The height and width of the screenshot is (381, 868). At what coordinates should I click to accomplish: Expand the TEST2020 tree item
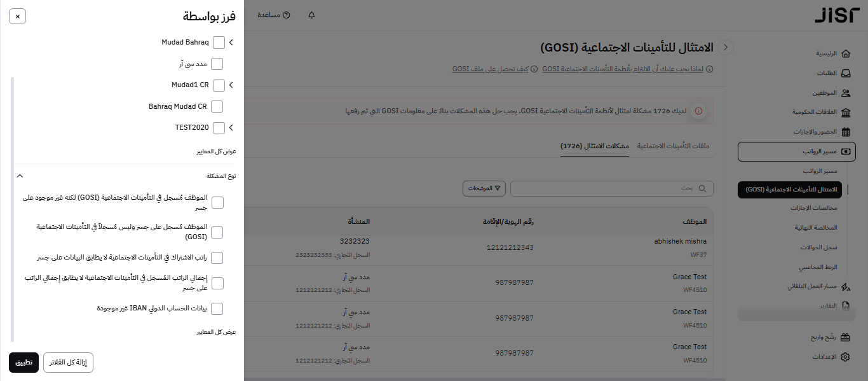coord(231,128)
